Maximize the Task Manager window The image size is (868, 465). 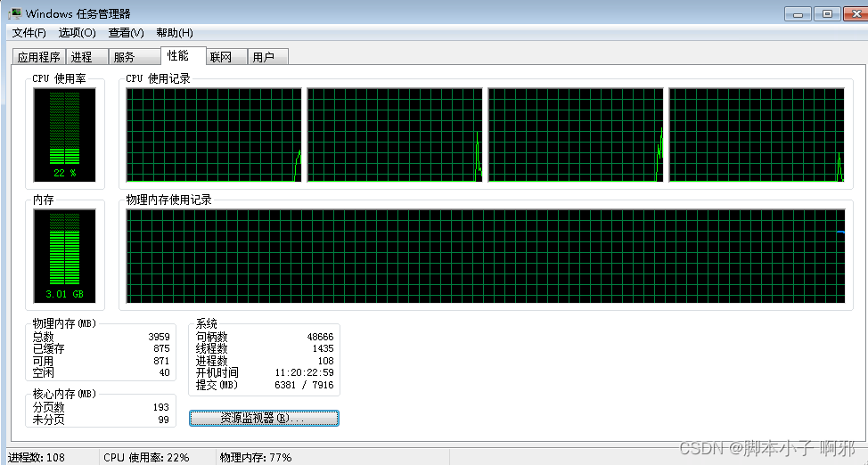pos(827,14)
